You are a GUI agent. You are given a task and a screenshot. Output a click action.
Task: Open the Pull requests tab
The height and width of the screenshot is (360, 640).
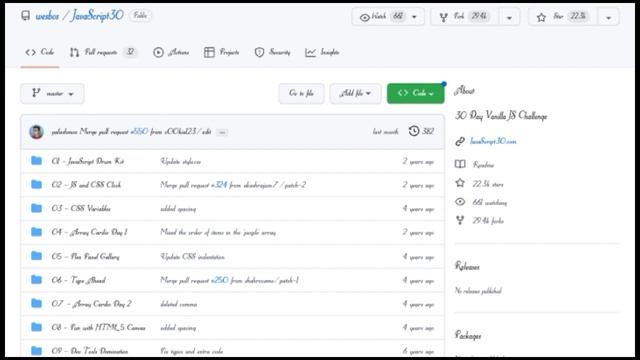coord(103,52)
